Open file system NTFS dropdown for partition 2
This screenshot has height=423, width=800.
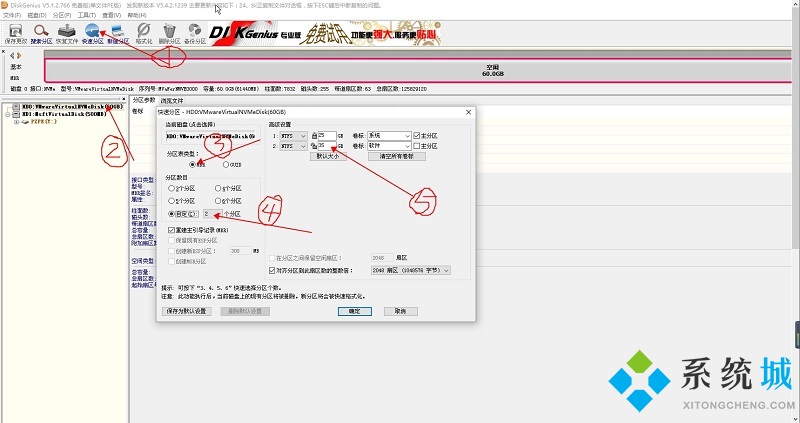coord(293,146)
